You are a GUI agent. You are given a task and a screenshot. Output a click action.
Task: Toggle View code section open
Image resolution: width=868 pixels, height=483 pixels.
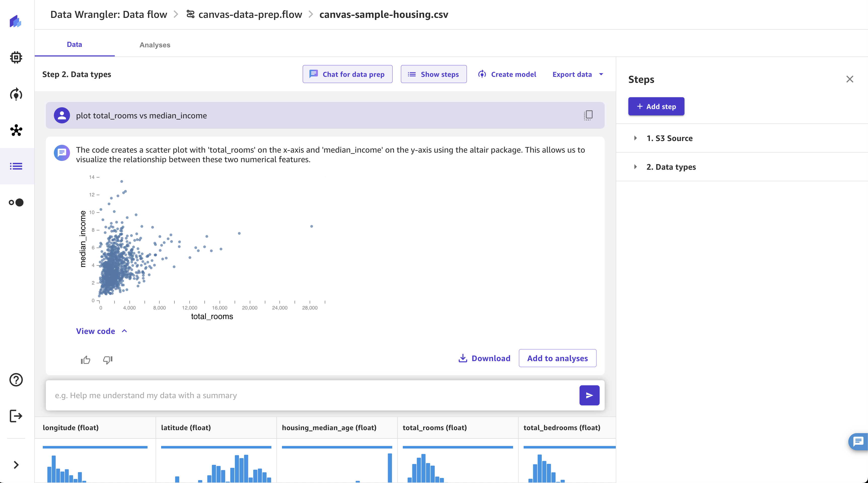point(100,331)
